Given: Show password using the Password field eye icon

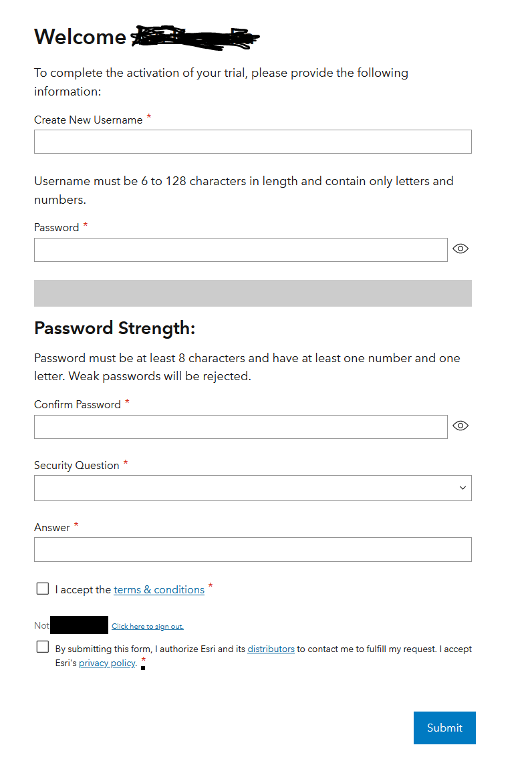Looking at the screenshot, I should [460, 249].
